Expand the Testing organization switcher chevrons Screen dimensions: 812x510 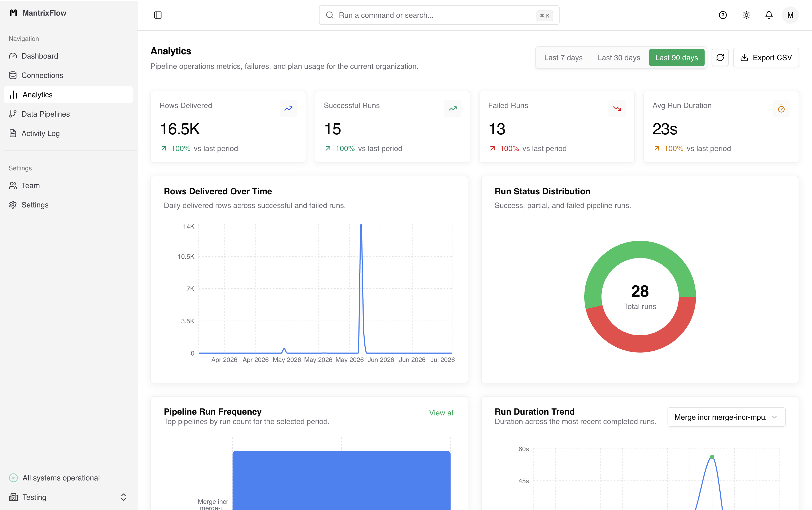pyautogui.click(x=123, y=497)
